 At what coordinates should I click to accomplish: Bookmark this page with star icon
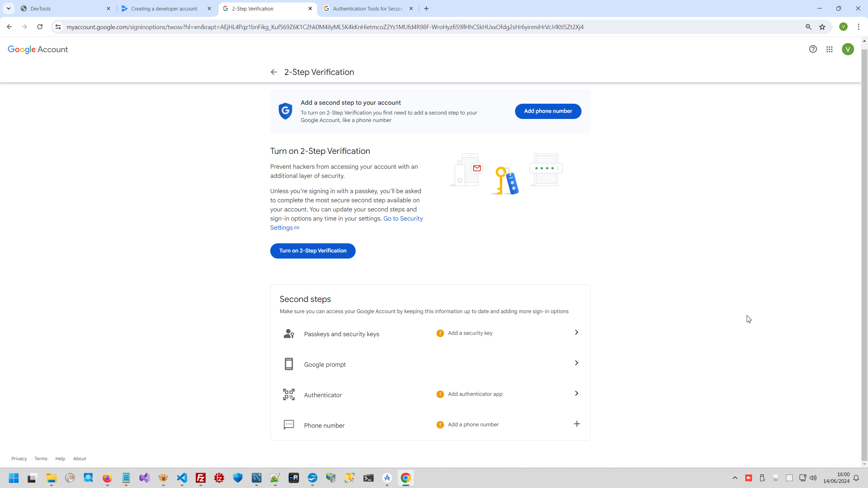(x=822, y=27)
